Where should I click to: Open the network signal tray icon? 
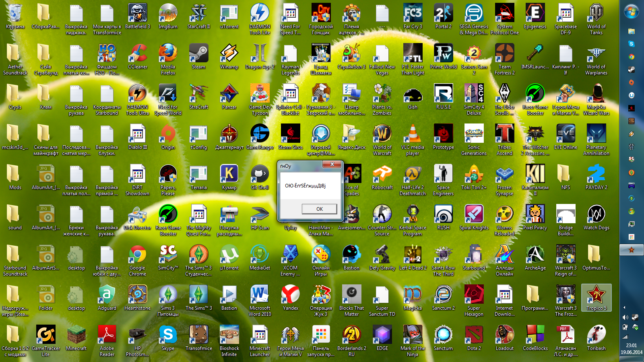pos(625,337)
